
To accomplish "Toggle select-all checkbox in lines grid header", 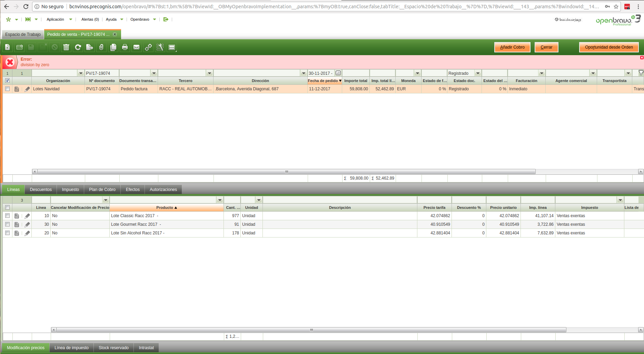I will point(7,208).
